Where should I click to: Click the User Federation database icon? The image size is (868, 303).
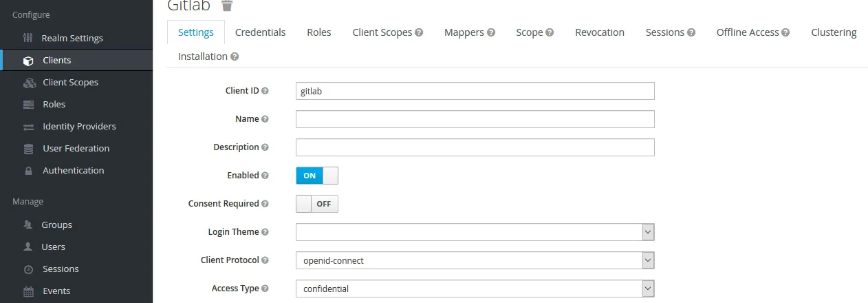click(x=28, y=149)
